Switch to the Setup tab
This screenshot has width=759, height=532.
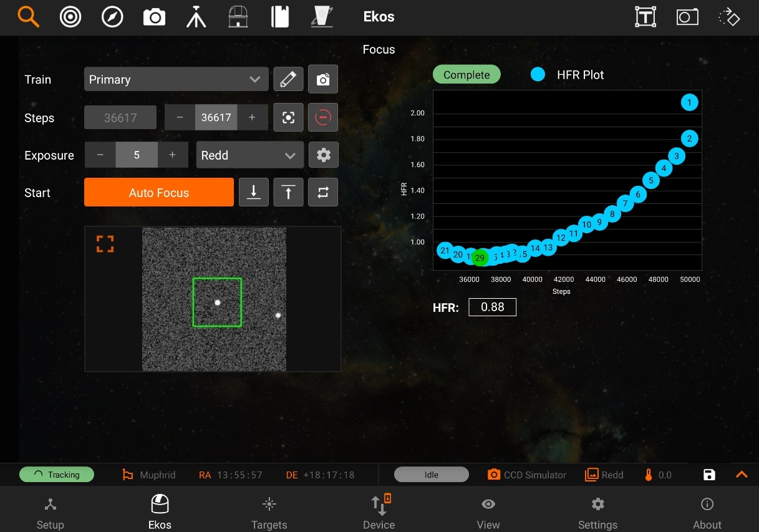pyautogui.click(x=50, y=513)
